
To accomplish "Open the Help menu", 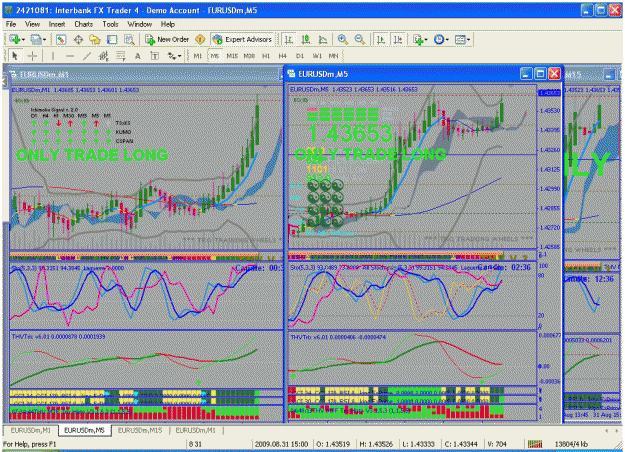I will tap(168, 24).
